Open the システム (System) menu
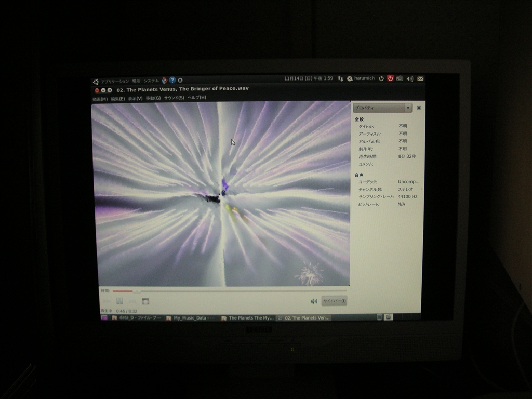The width and height of the screenshot is (532, 399). [151, 81]
